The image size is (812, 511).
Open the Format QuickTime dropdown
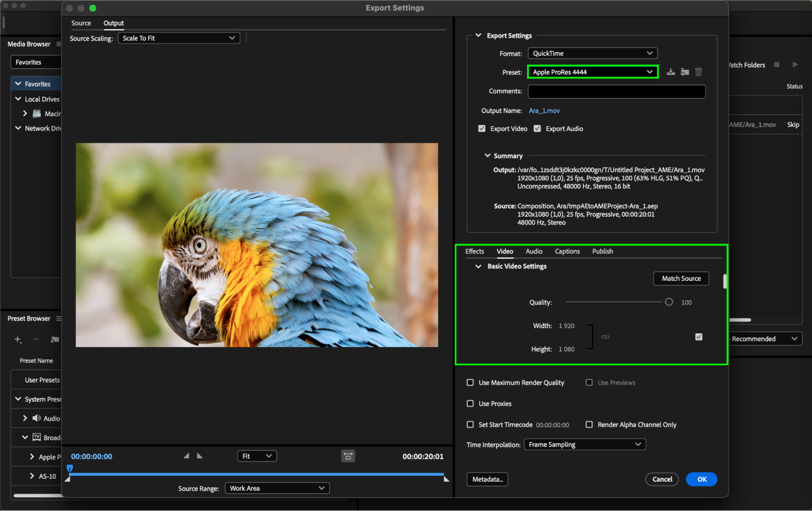click(592, 53)
